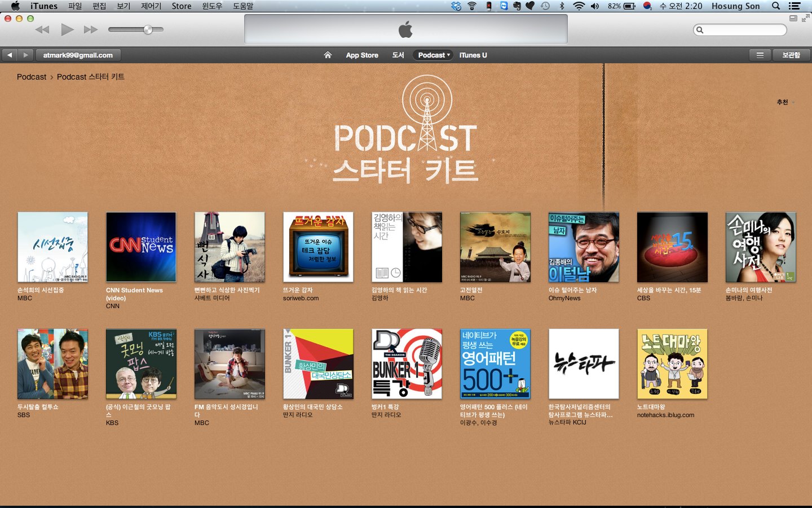Screen dimensions: 812x508
Task: Open the list menu icon beside 보관함
Action: tap(760, 55)
